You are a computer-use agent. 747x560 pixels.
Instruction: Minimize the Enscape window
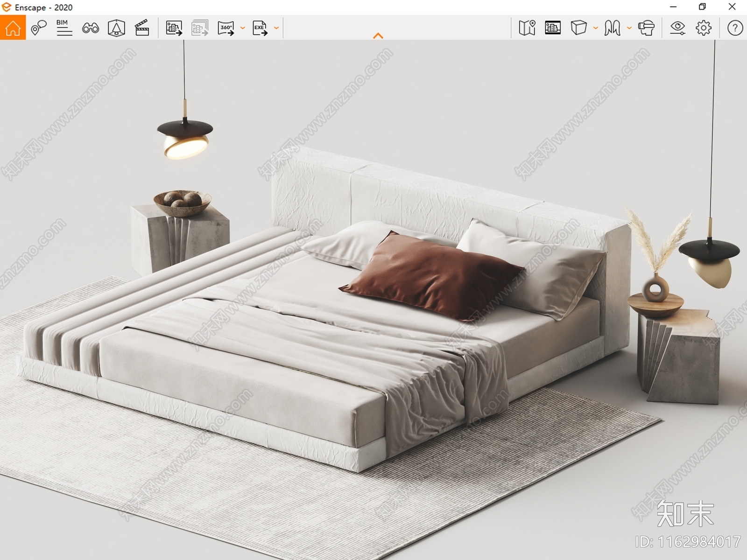pyautogui.click(x=673, y=7)
